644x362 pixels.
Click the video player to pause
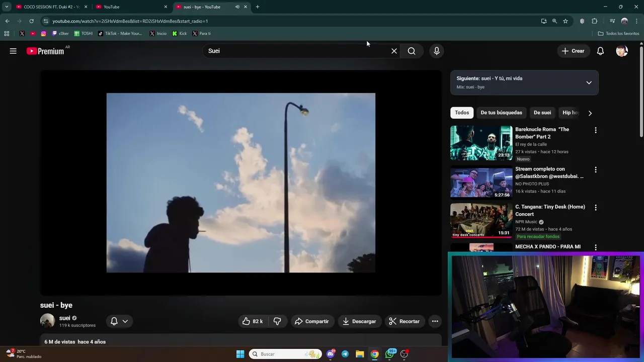(240, 183)
